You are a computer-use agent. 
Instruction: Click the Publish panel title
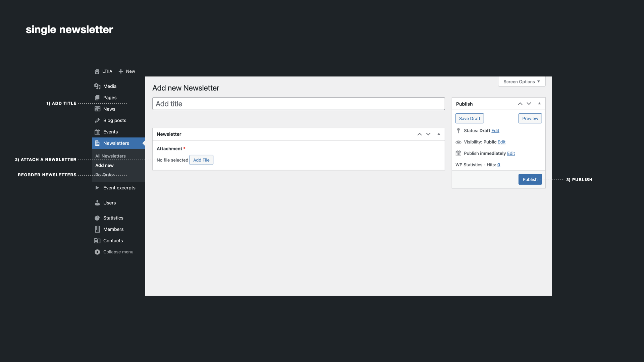464,104
